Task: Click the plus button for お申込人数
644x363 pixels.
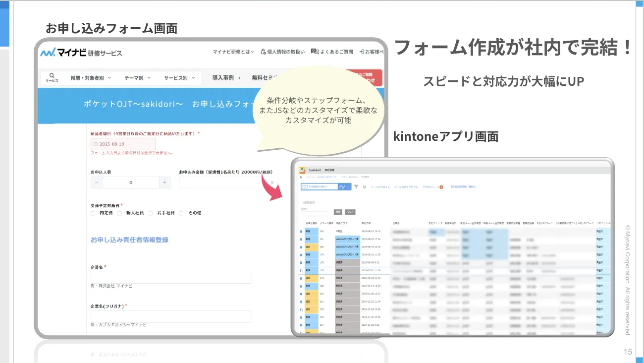Action: (x=165, y=182)
